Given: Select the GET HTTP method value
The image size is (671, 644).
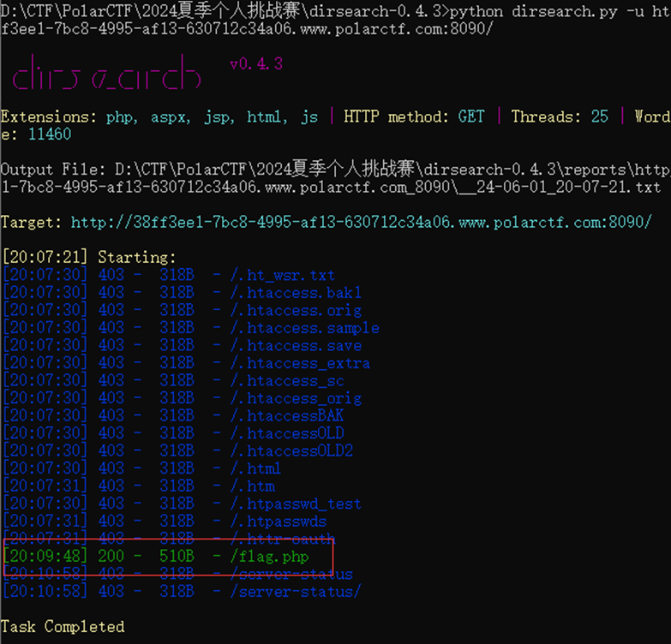Looking at the screenshot, I should coord(471,116).
